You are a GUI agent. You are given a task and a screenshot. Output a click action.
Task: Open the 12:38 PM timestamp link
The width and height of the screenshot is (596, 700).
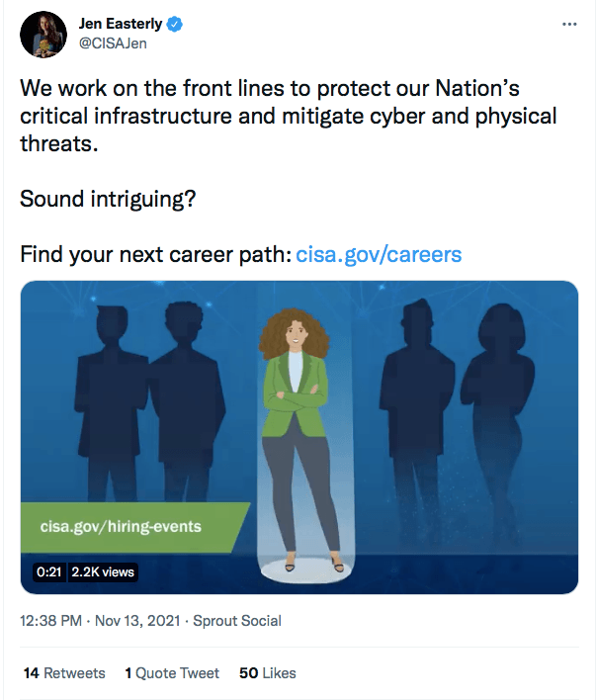click(x=50, y=621)
